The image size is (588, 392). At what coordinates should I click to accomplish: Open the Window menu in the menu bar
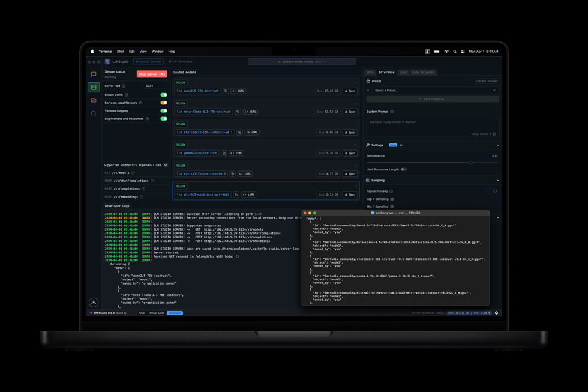coord(158,51)
